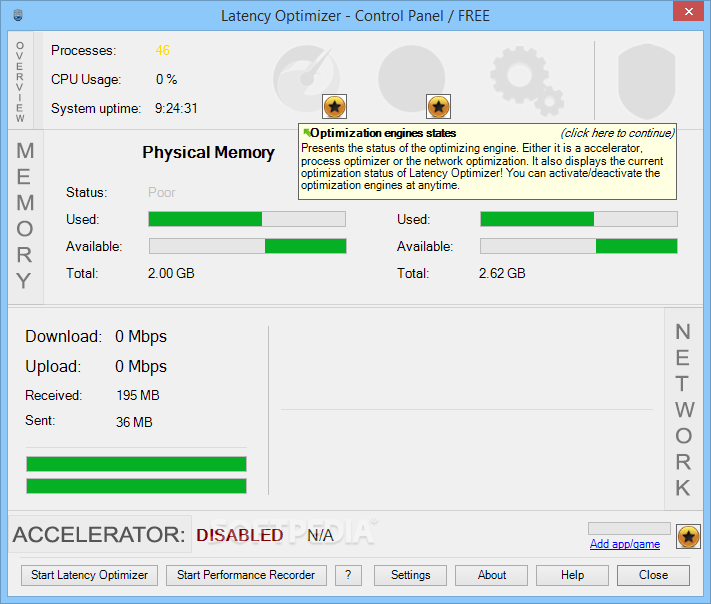This screenshot has height=604, width=711.
Task: Click the MEMORY vertical tab
Action: 25,216
